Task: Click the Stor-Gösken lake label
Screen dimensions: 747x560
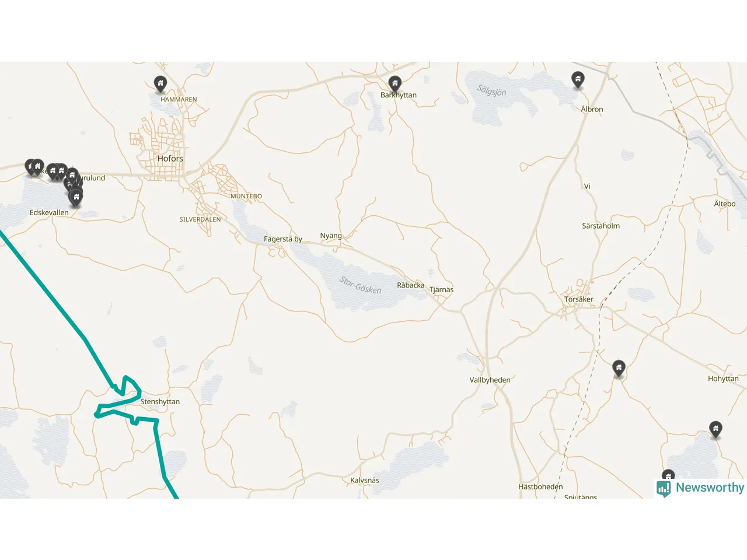Action: [360, 285]
